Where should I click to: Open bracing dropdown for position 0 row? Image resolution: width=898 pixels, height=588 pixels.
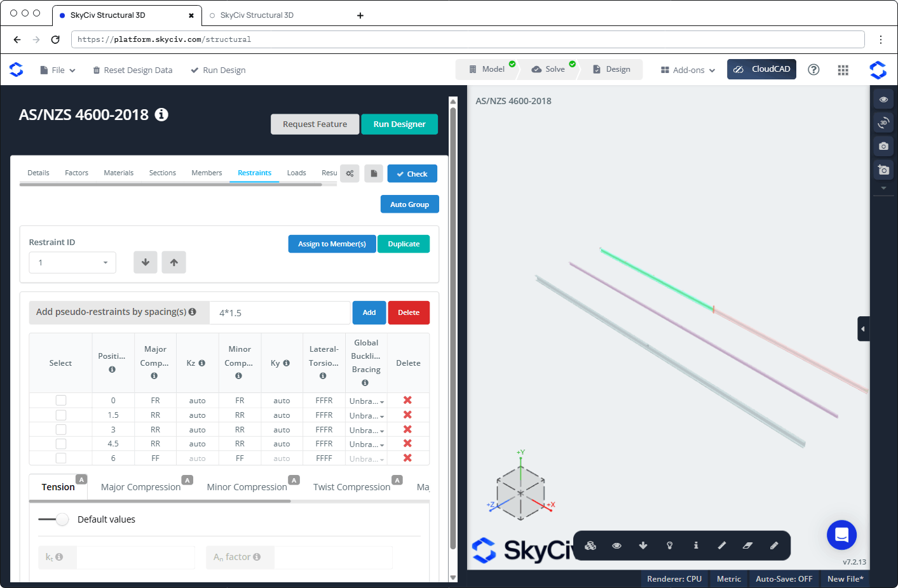[367, 401]
